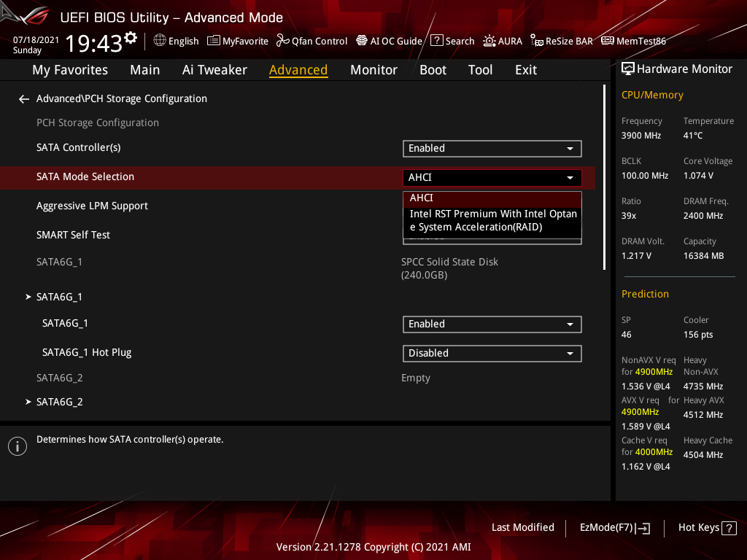Switch to EzMode with the EzMode(F7) button

(x=614, y=527)
